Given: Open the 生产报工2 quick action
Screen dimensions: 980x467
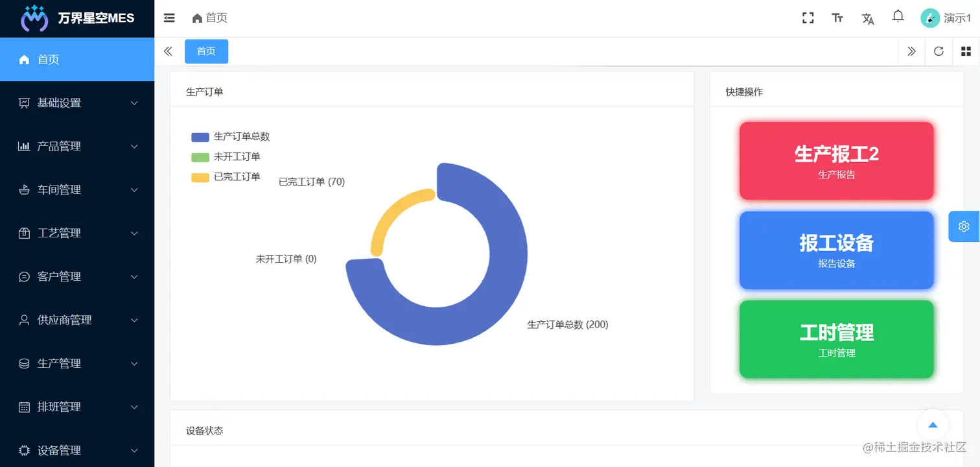Looking at the screenshot, I should [x=836, y=161].
